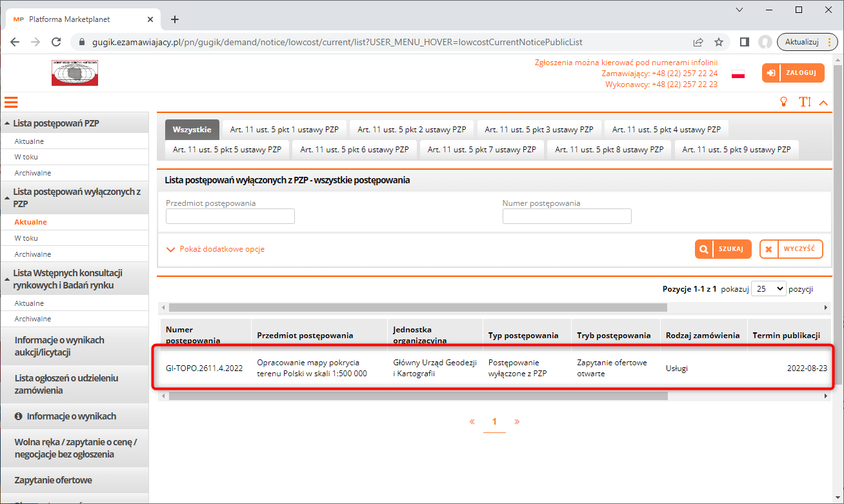Screen dimensions: 844x504
Task: Collapse header with the orange chevron-up icon
Action: pyautogui.click(x=823, y=102)
